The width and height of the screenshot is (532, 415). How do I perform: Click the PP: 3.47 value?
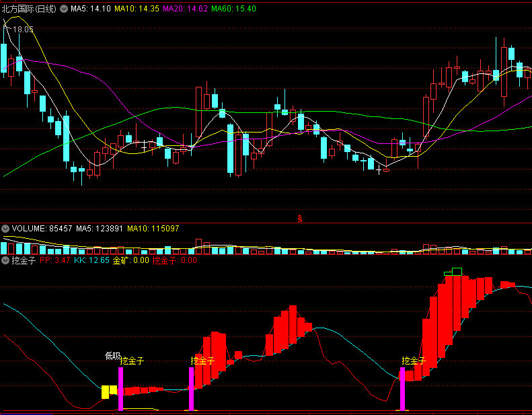(x=55, y=260)
